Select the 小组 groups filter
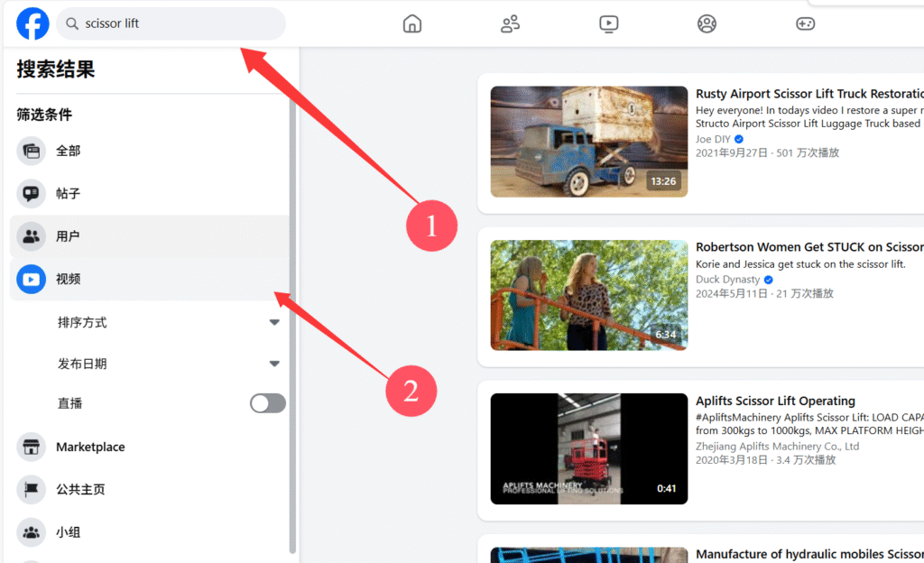This screenshot has height=563, width=924. pyautogui.click(x=68, y=532)
